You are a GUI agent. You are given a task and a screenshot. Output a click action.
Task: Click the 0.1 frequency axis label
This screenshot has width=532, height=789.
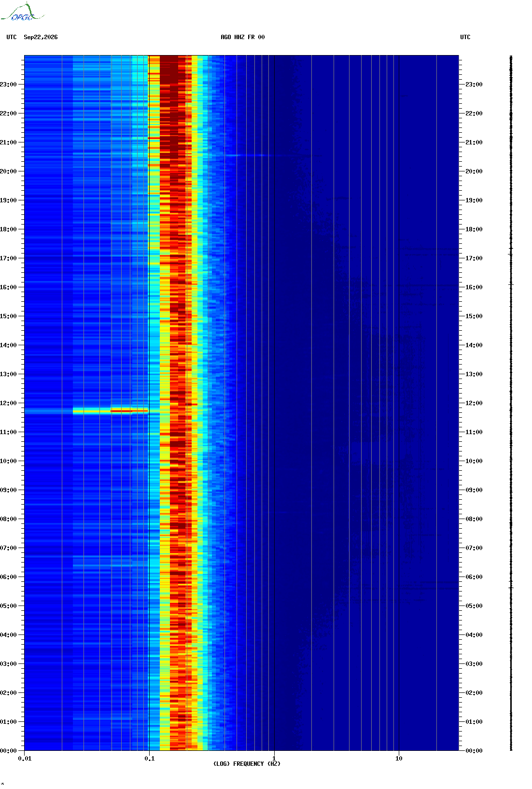coord(150,759)
